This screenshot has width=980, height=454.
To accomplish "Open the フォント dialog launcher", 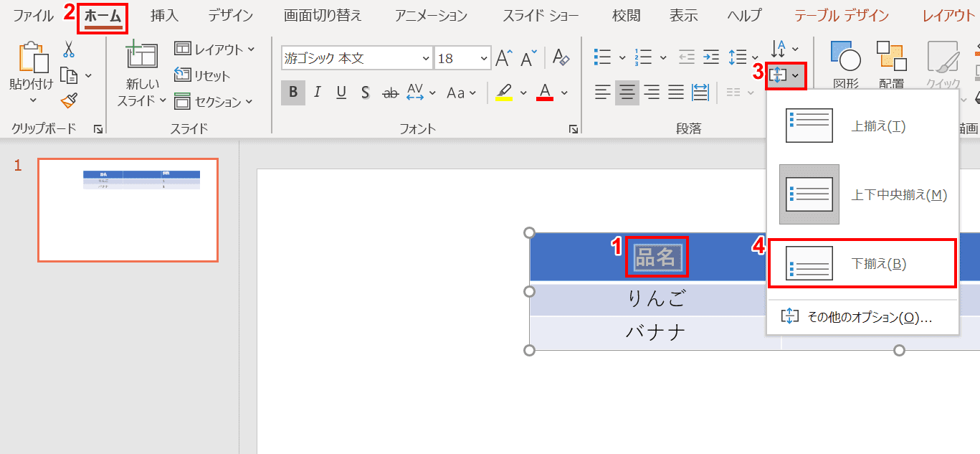I will pyautogui.click(x=574, y=129).
